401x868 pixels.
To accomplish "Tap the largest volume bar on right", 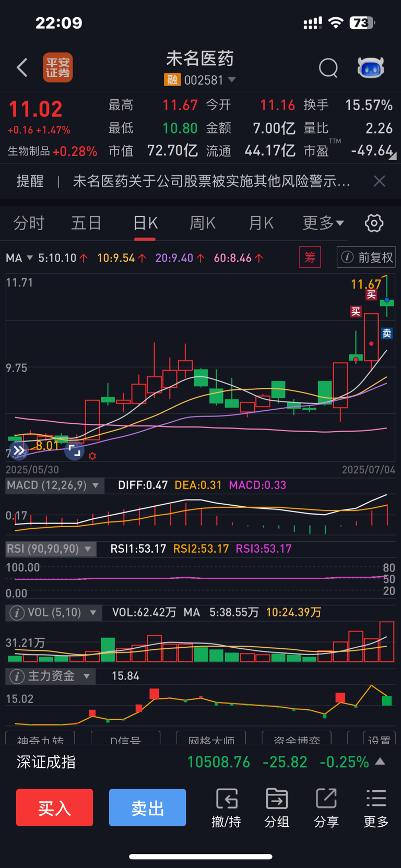I will tap(387, 641).
